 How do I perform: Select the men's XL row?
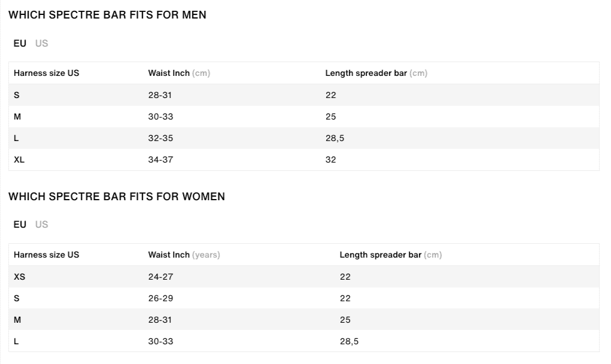coord(304,160)
